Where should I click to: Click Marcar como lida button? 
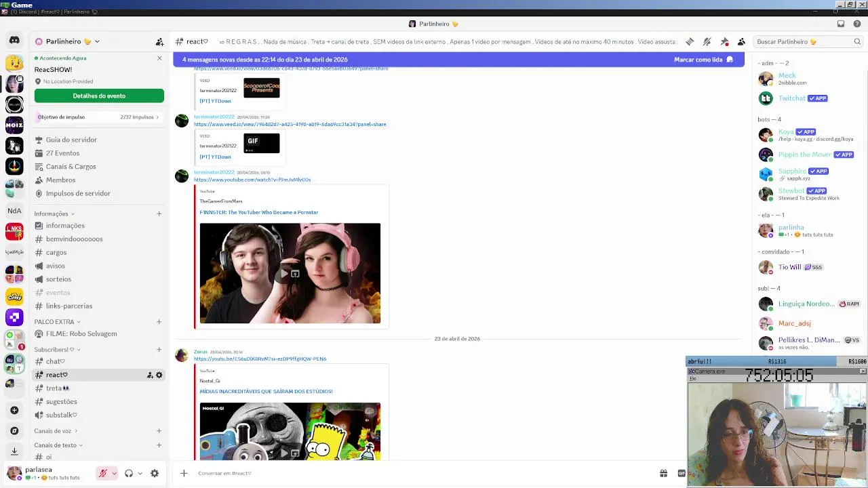[703, 60]
